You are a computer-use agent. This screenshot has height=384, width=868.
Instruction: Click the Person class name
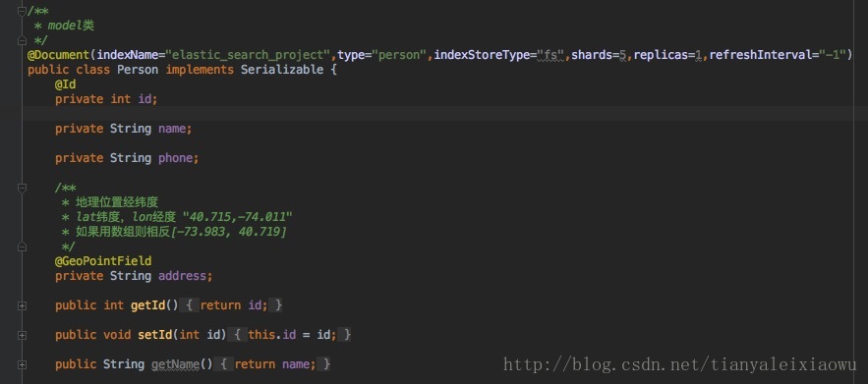138,70
